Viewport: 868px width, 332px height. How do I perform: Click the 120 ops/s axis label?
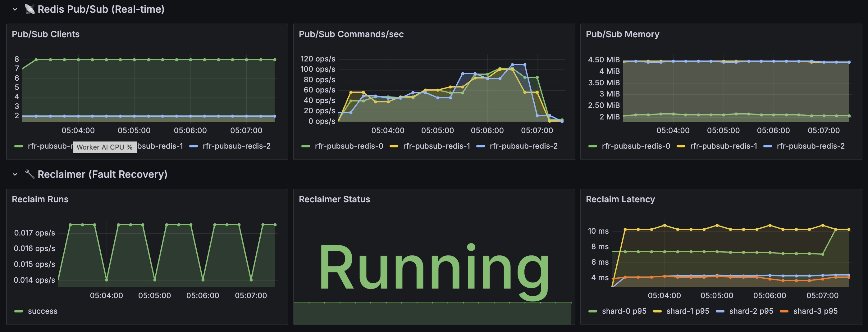point(318,59)
